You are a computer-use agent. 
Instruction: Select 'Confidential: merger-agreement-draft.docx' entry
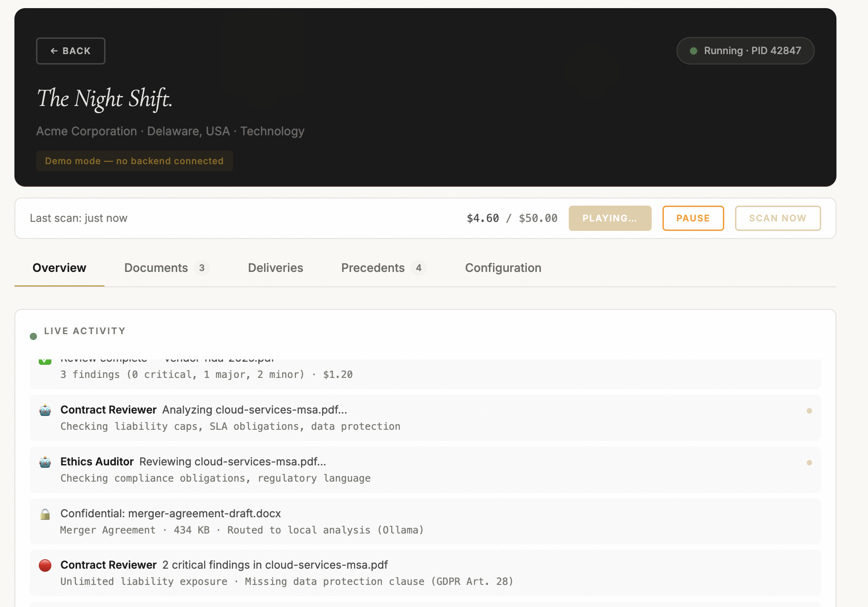(x=425, y=521)
